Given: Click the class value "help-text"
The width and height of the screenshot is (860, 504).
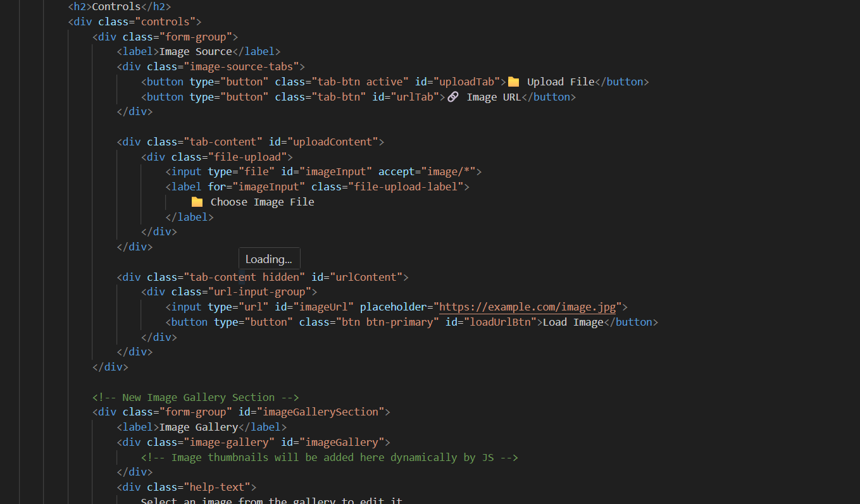Looking at the screenshot, I should [217, 488].
